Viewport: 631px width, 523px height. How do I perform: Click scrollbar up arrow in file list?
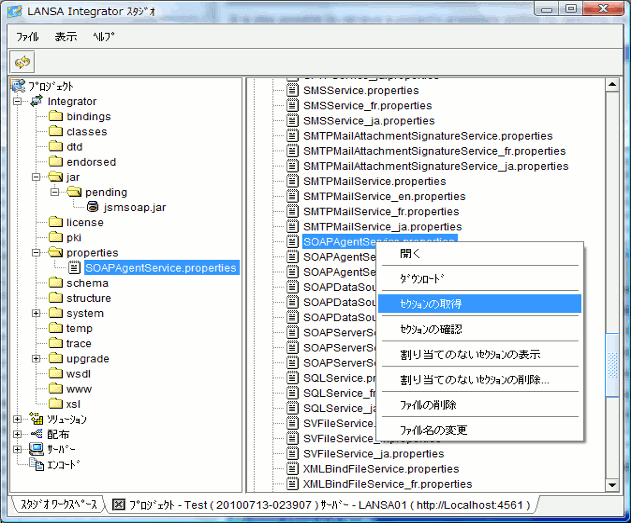[612, 84]
